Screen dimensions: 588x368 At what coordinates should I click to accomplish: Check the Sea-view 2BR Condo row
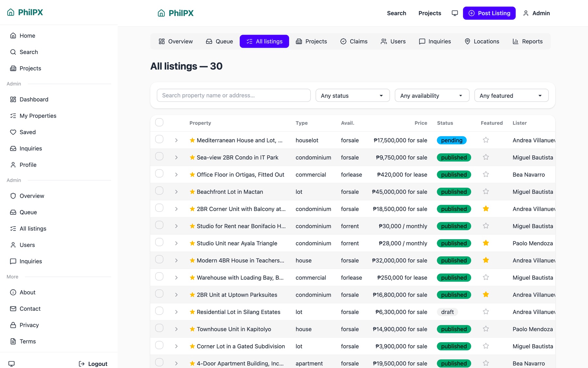[x=159, y=156]
